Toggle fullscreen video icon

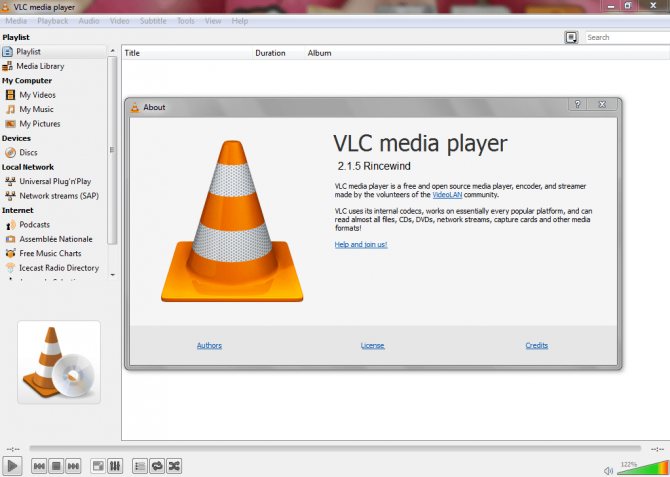pos(98,466)
